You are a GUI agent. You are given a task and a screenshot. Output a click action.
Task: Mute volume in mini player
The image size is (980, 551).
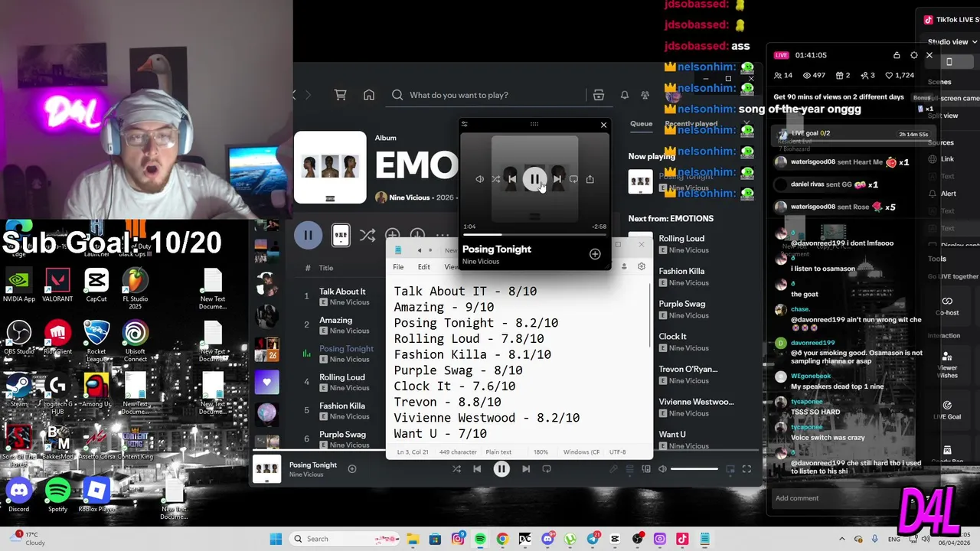[x=479, y=179]
